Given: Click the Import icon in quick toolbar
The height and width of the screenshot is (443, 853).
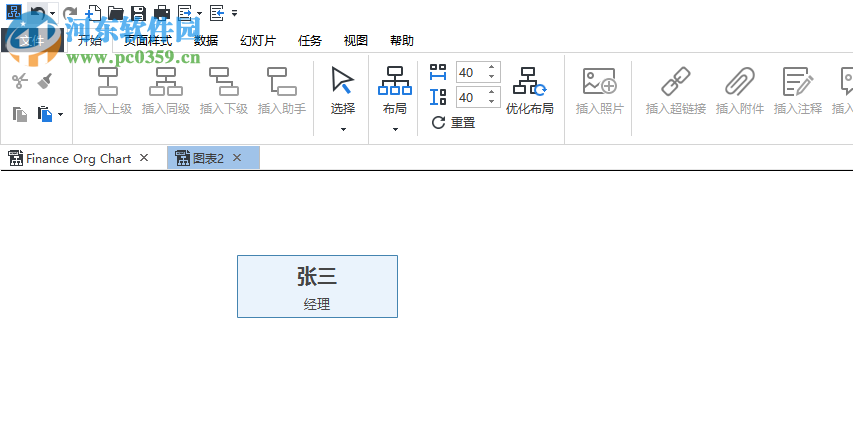Looking at the screenshot, I should pos(217,13).
